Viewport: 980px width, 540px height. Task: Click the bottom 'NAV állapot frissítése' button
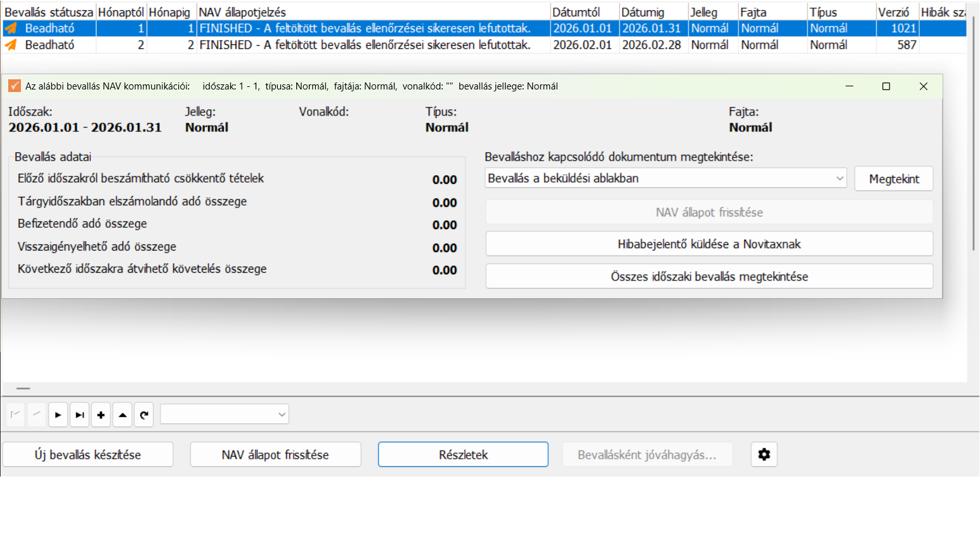point(275,454)
